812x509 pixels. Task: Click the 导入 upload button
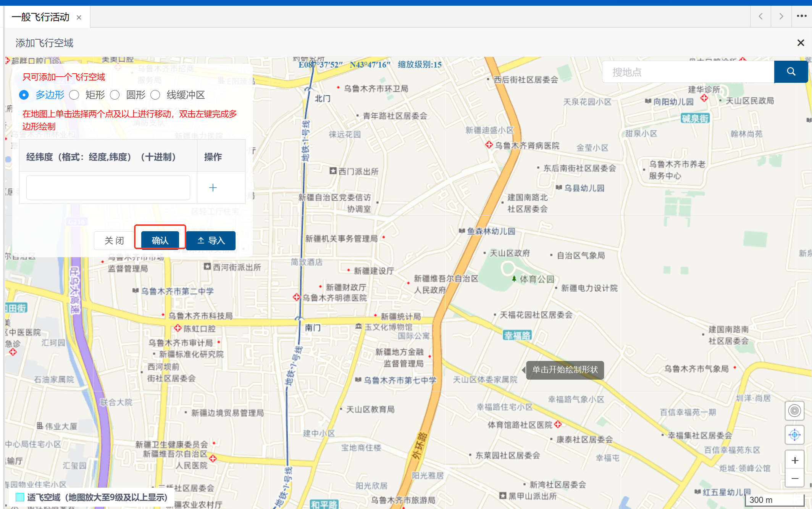click(x=211, y=240)
